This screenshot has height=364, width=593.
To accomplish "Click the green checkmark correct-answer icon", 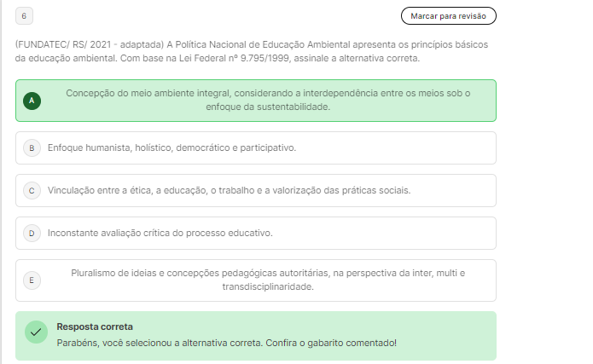I will pyautogui.click(x=36, y=332).
